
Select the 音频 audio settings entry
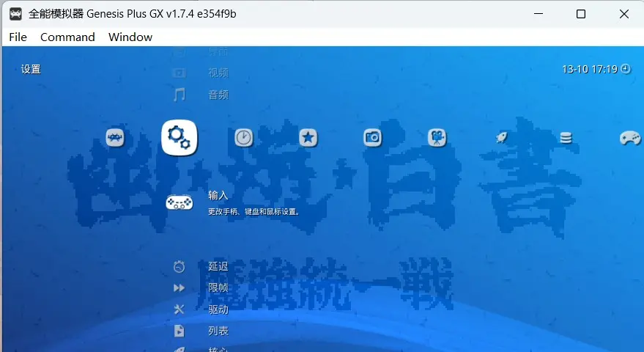pyautogui.click(x=218, y=95)
